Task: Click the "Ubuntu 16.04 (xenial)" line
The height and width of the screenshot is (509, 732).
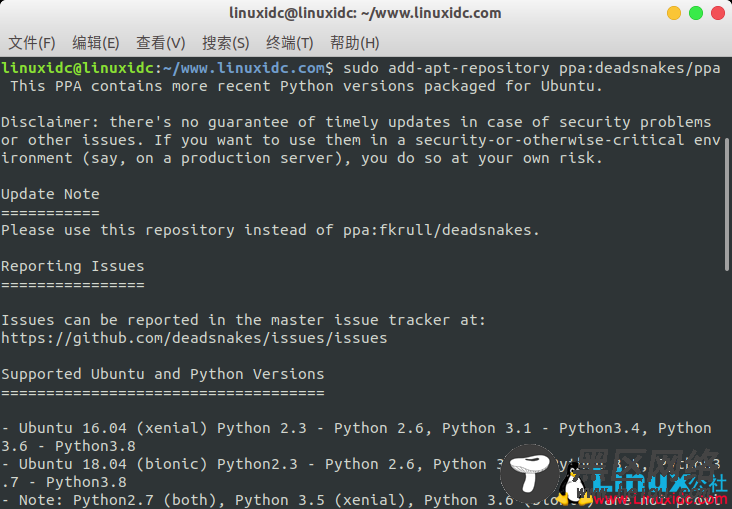Action: point(357,428)
